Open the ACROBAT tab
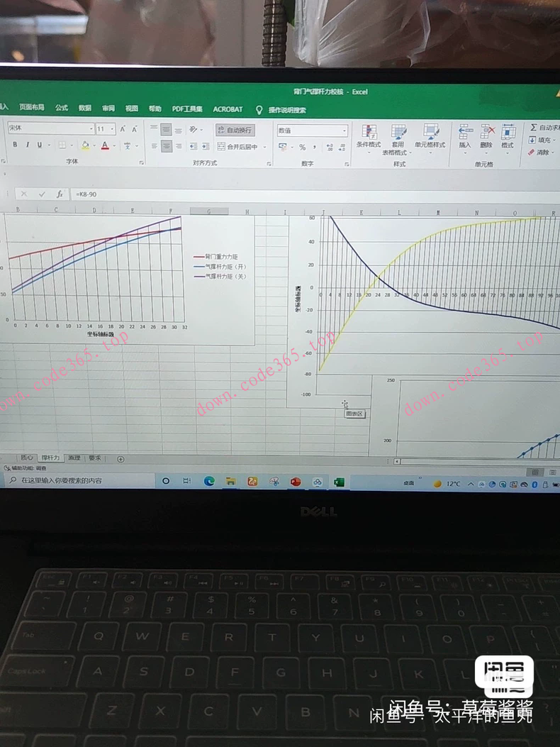This screenshot has height=747, width=560. pos(228,109)
